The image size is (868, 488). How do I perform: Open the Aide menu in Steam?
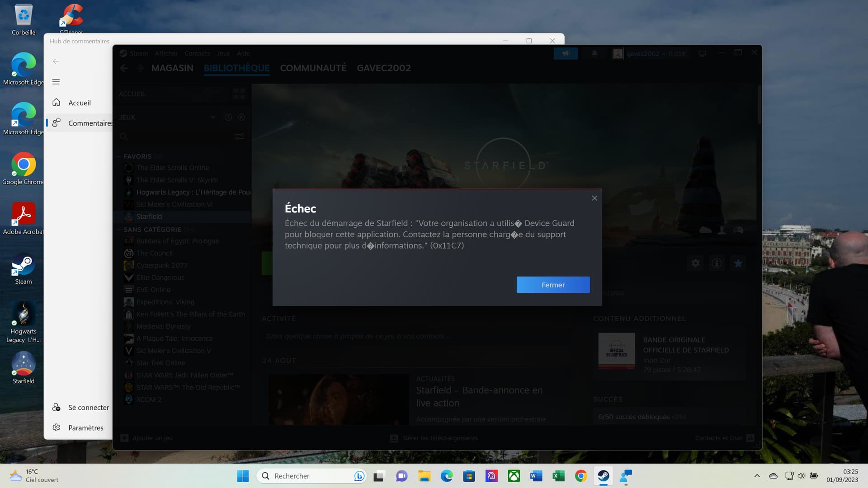point(243,53)
